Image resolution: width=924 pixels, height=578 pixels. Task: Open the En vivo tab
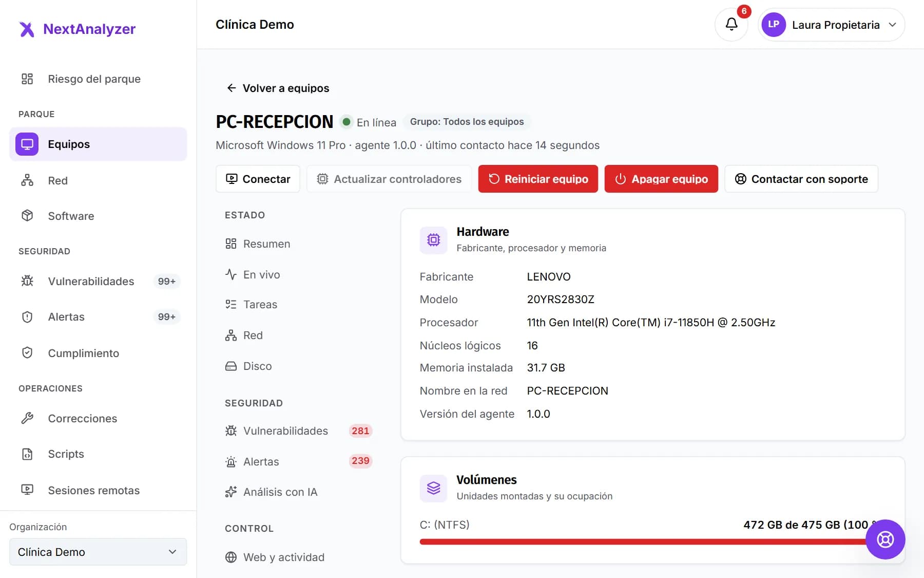(299, 274)
